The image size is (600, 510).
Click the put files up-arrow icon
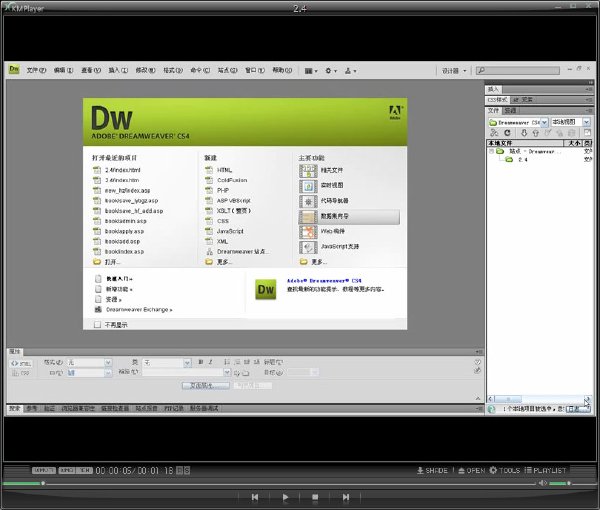pyautogui.click(x=535, y=133)
